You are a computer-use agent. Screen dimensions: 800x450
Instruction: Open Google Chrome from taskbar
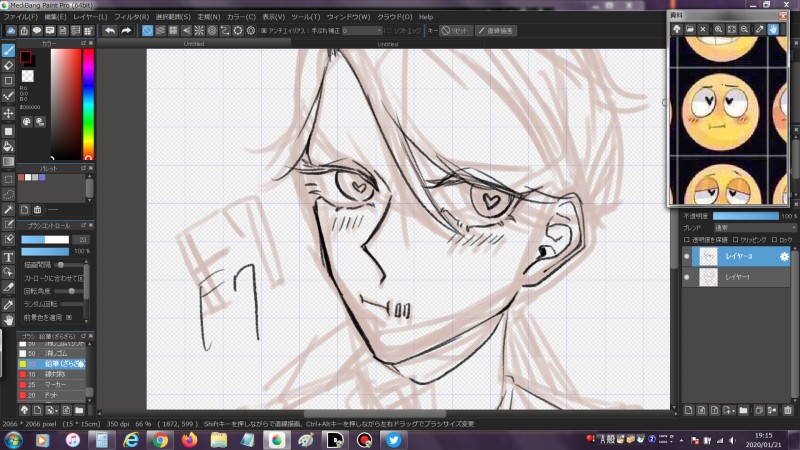click(x=160, y=440)
